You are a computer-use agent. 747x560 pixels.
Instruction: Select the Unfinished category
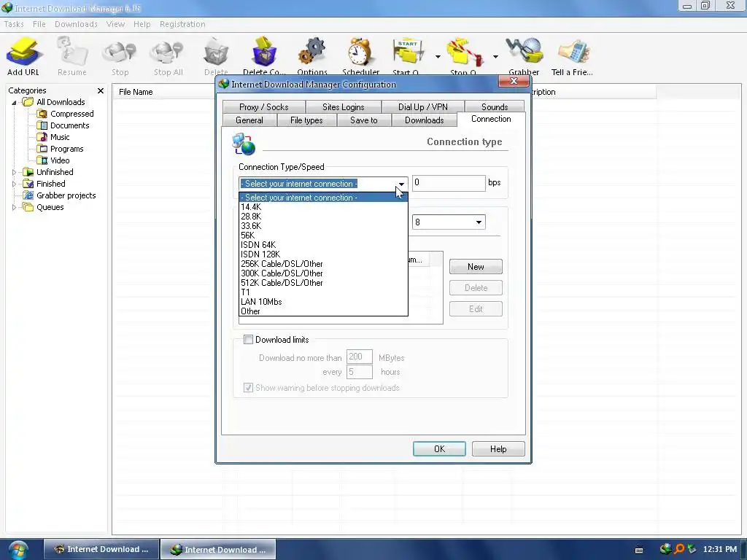[54, 172]
